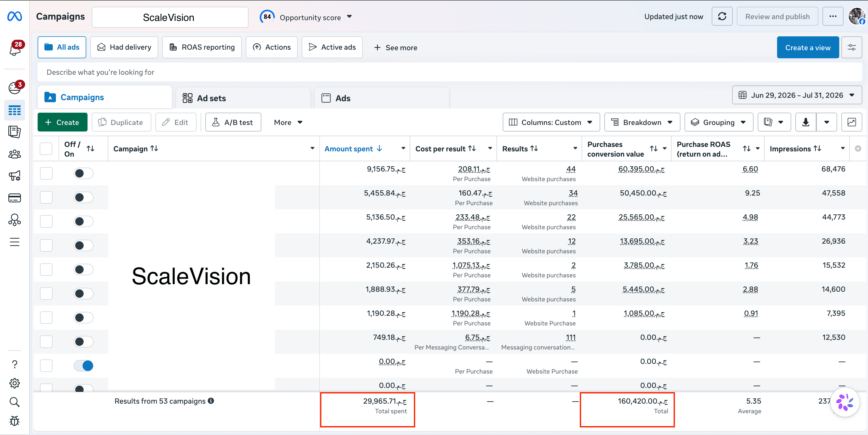868x435 pixels.
Task: Open view settings sliders icon
Action: 852,48
